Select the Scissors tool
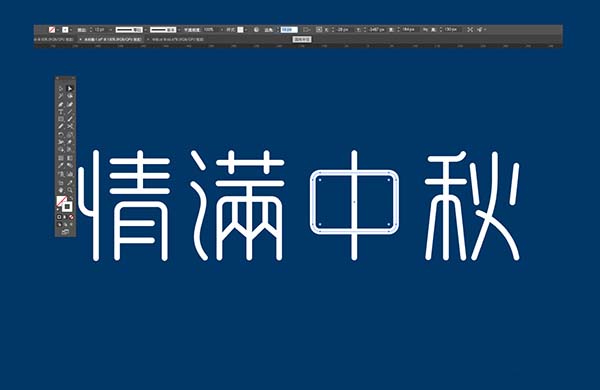 tap(70, 127)
